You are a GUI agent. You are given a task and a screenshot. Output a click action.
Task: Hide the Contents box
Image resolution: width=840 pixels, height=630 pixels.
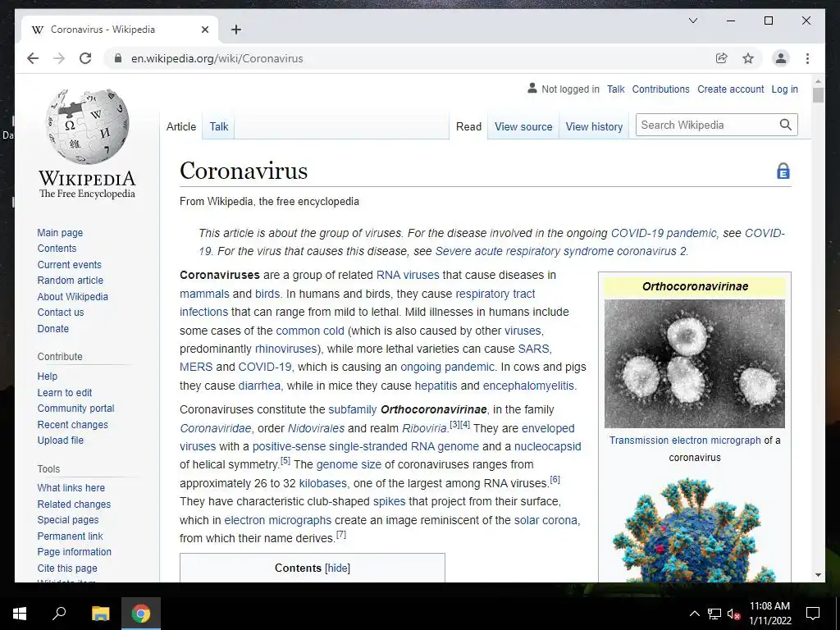point(337,568)
